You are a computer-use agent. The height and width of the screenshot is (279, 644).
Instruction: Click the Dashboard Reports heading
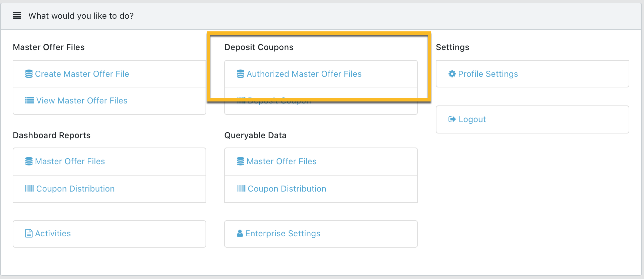[x=52, y=135]
